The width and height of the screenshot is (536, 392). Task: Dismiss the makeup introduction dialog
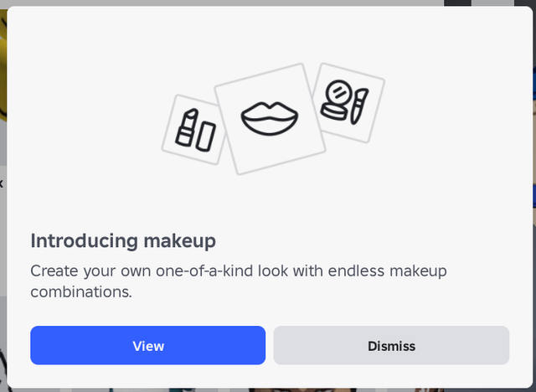[391, 345]
